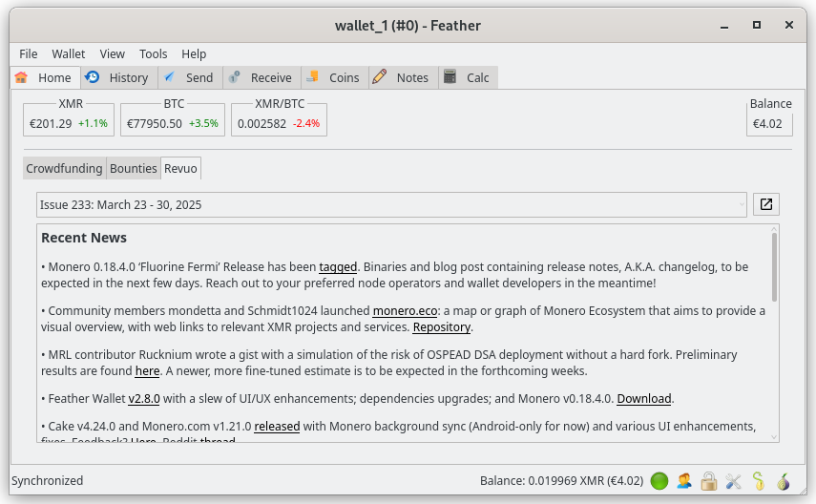816x504 pixels.
Task: Open the Help menu
Action: (x=194, y=54)
